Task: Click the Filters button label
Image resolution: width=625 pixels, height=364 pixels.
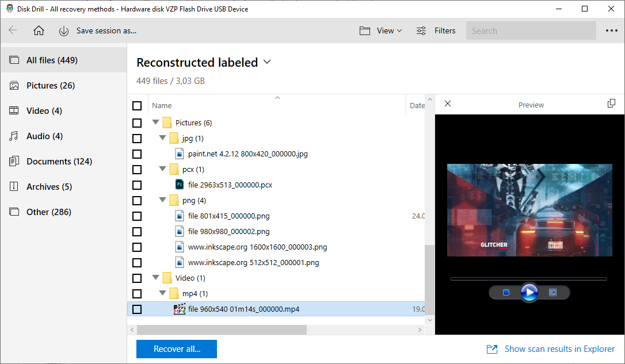Action: point(445,30)
